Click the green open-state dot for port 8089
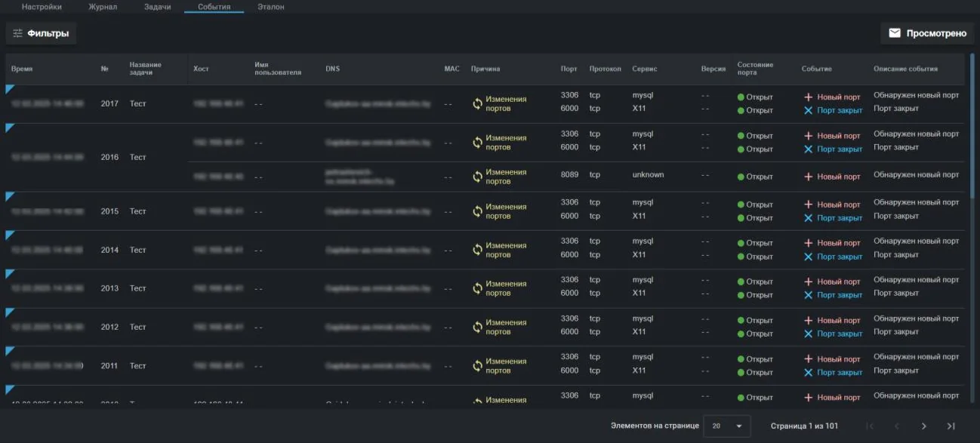Image resolution: width=980 pixels, height=443 pixels. 741,177
